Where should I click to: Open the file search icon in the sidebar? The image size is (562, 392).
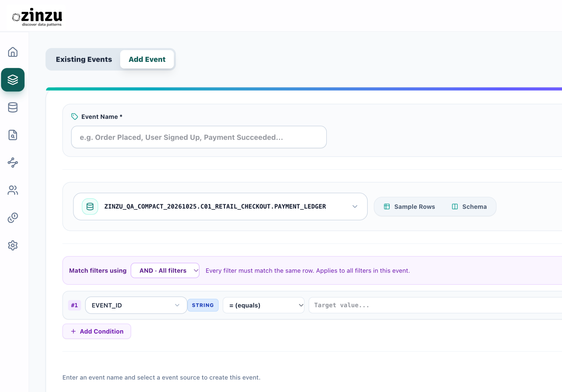click(13, 135)
